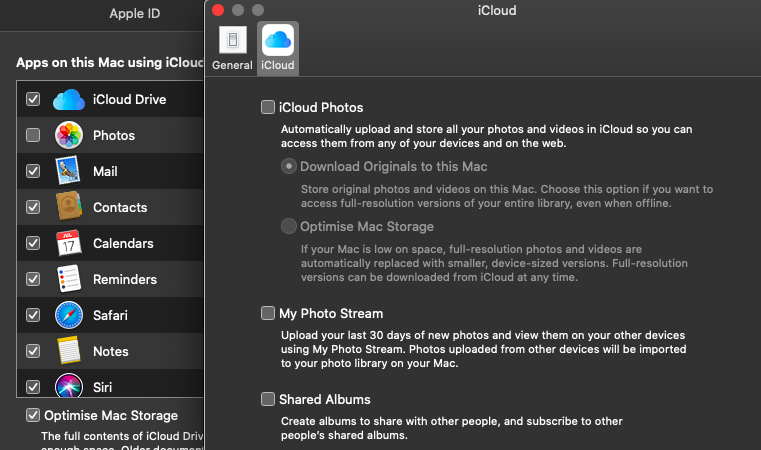This screenshot has width=761, height=450.
Task: Click the Siri icon in apps list
Action: (68, 386)
